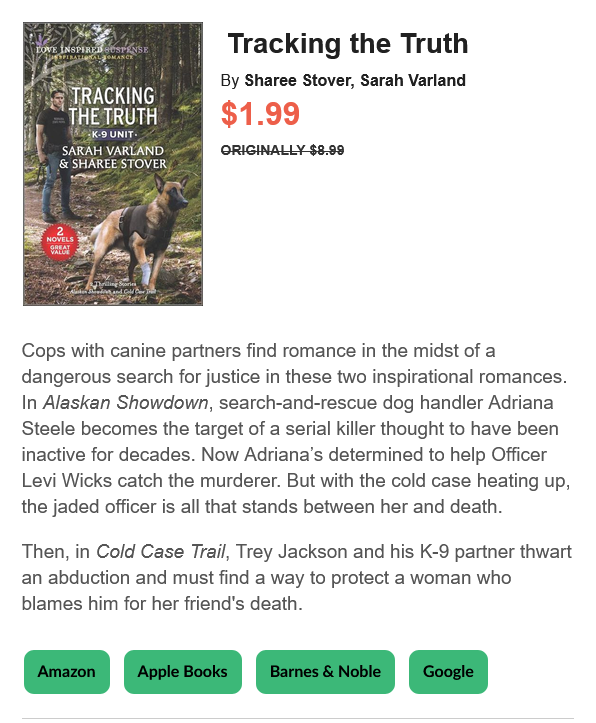This screenshot has width=596, height=723.
Task: Choose the Google store button
Action: point(448,671)
